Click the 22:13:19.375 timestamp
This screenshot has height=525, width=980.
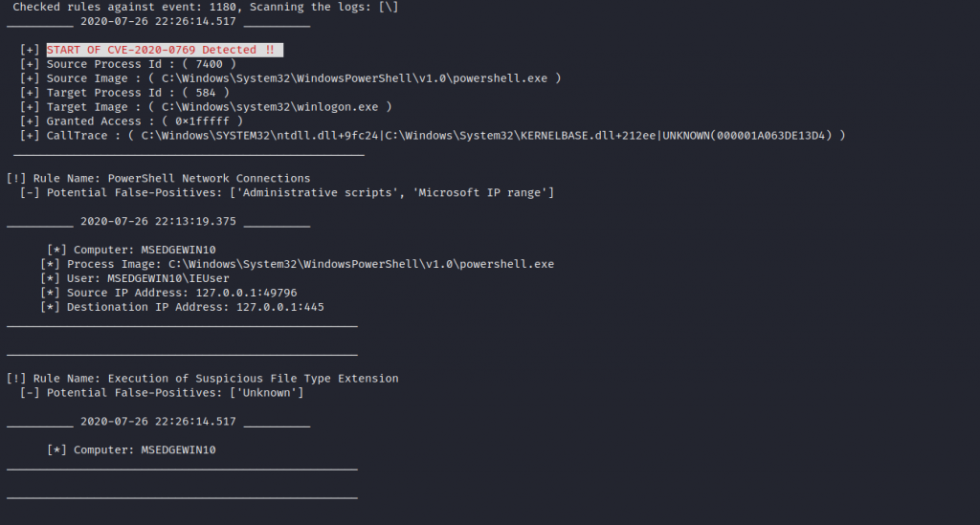158,221
